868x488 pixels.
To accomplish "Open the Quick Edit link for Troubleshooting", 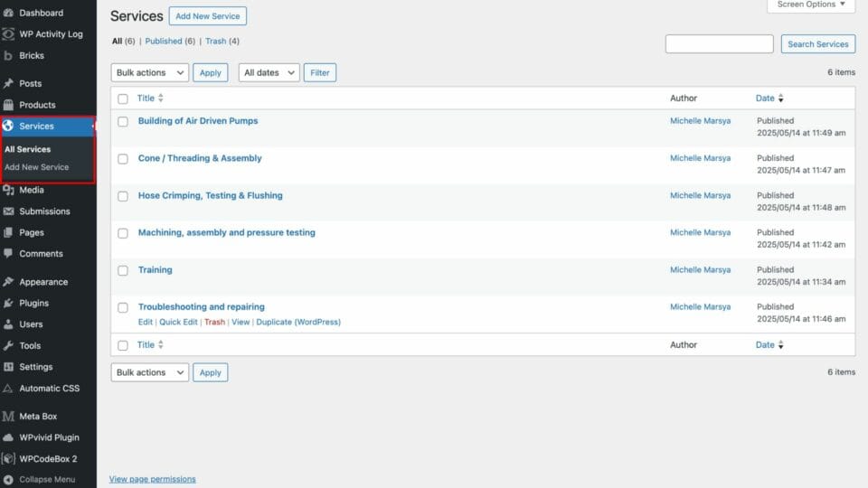I will point(178,323).
